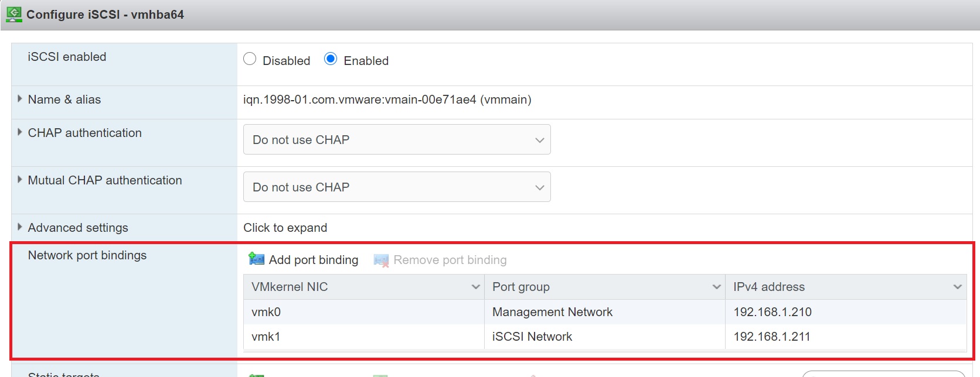Click the 192.168.1.211 IPv4 address cell
Screen dimensions: 980x377
point(772,337)
